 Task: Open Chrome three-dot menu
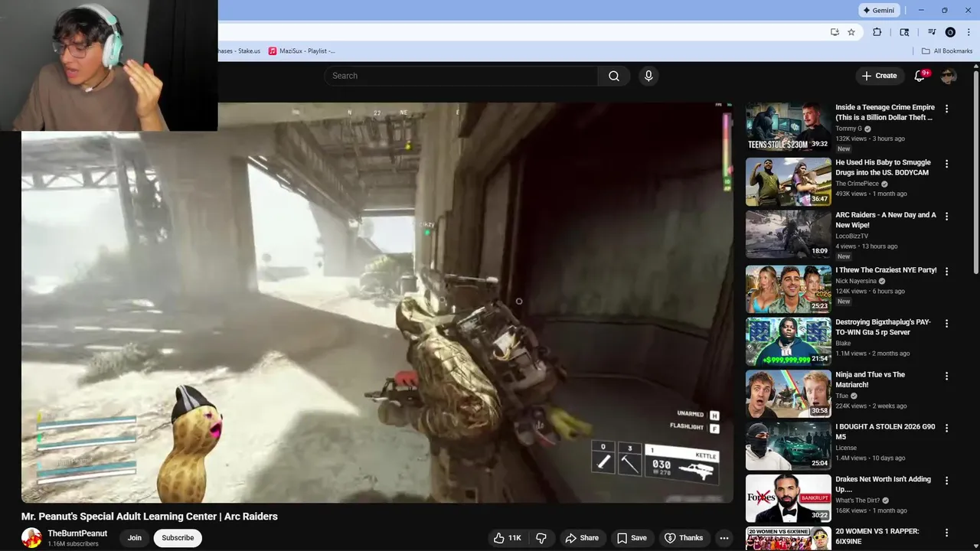pyautogui.click(x=969, y=32)
